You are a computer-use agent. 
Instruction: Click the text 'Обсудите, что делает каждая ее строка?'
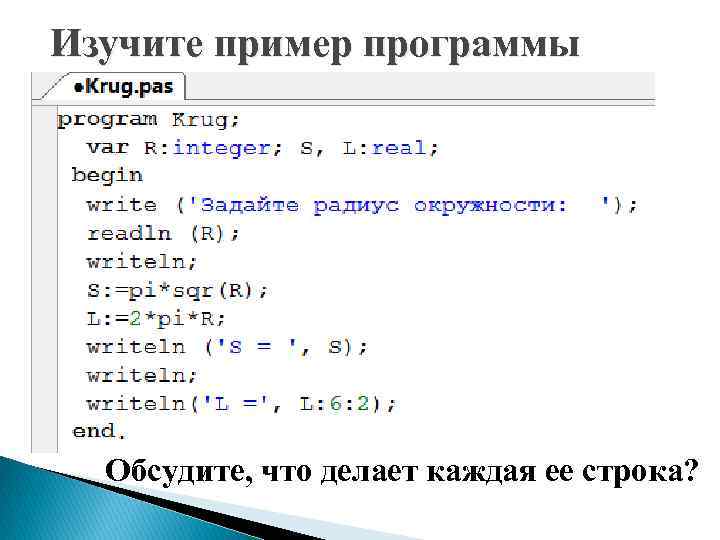[401, 472]
